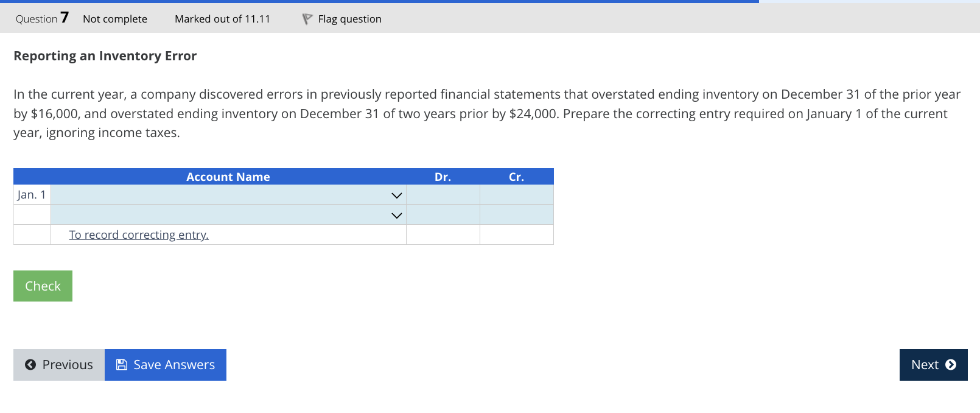Click the Cr. field in the second entry row

click(x=516, y=214)
